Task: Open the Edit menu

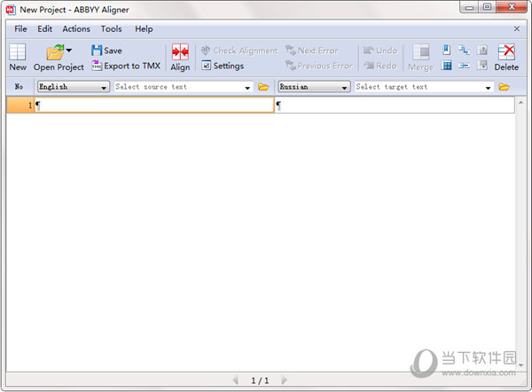Action: click(45, 29)
